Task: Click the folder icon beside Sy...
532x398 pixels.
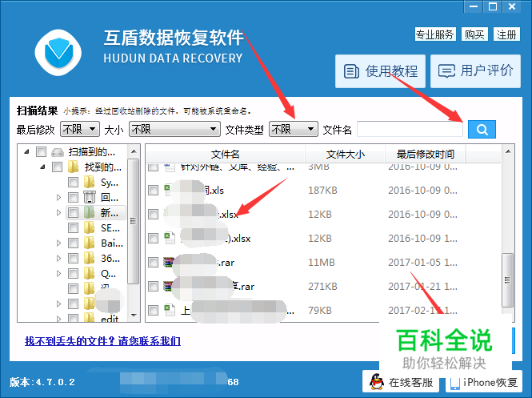Action: click(x=90, y=182)
